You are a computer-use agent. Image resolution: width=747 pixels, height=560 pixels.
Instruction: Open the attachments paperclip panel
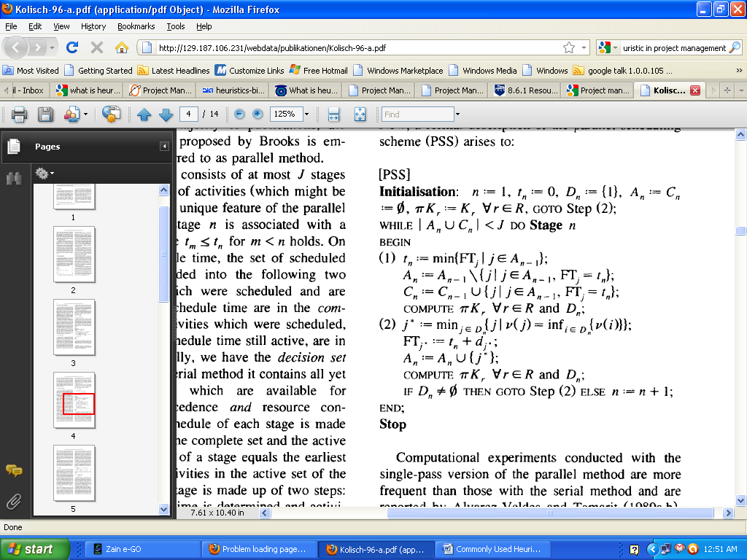point(14,501)
